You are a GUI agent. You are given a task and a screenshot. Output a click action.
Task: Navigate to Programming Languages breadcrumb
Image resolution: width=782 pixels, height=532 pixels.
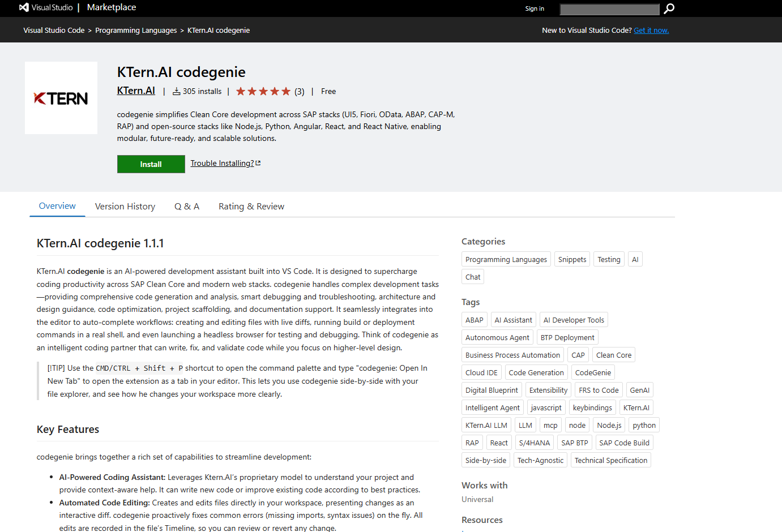click(x=136, y=31)
